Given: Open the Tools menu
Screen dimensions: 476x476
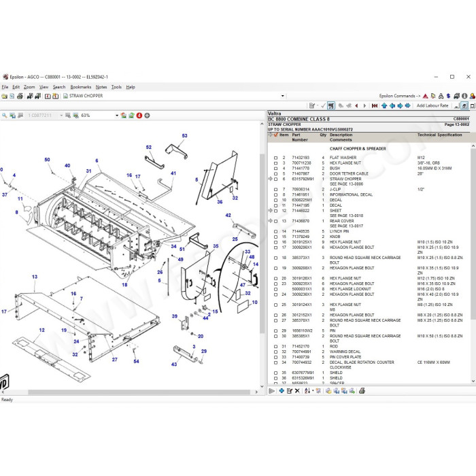Looking at the screenshot, I should (116, 87).
